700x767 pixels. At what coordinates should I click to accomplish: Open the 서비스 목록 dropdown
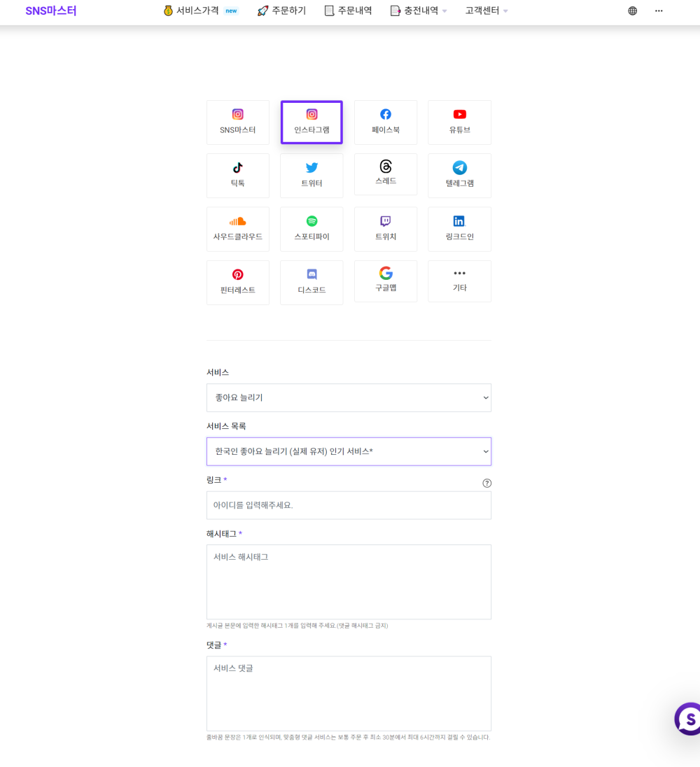349,451
